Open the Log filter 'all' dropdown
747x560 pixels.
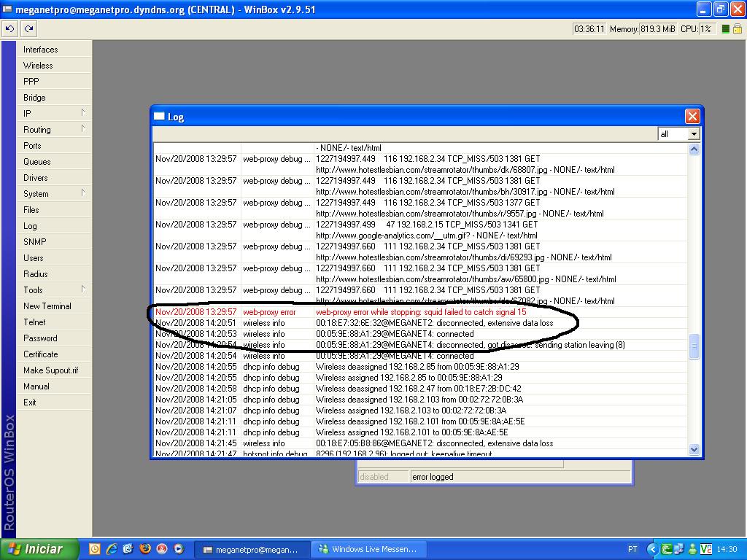679,134
